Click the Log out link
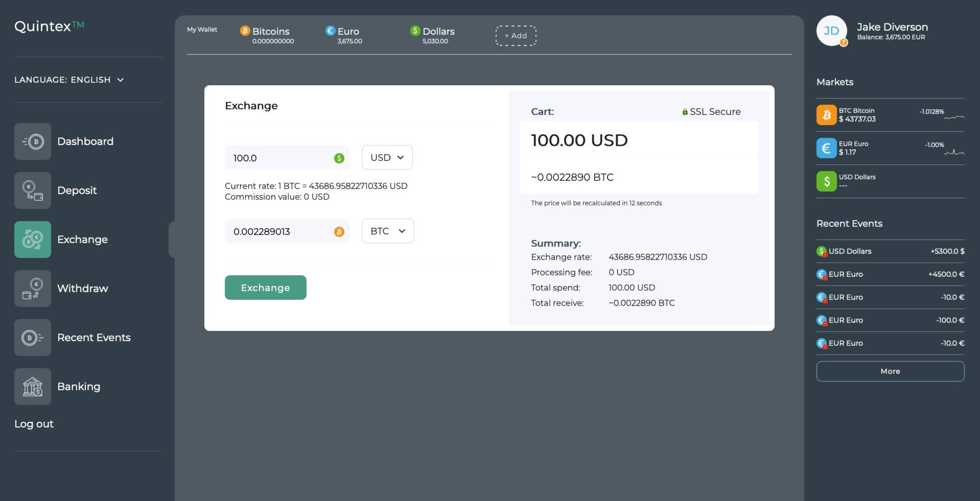The width and height of the screenshot is (980, 501). pyautogui.click(x=34, y=424)
